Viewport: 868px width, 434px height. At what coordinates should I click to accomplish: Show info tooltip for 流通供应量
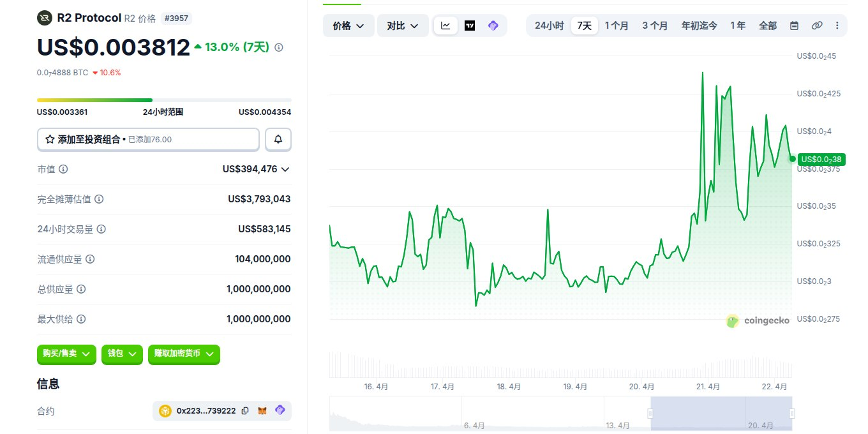point(90,259)
